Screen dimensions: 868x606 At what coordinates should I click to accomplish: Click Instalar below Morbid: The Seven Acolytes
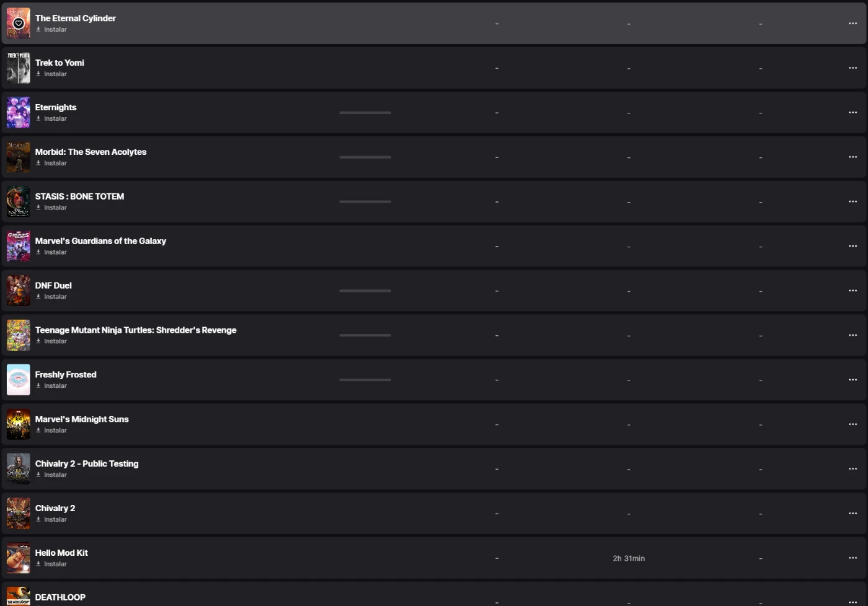tap(55, 164)
